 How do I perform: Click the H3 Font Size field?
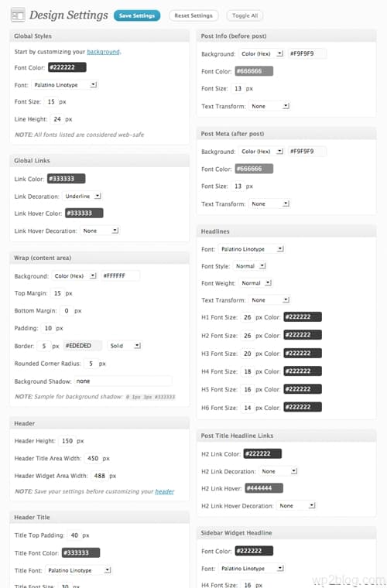(248, 354)
